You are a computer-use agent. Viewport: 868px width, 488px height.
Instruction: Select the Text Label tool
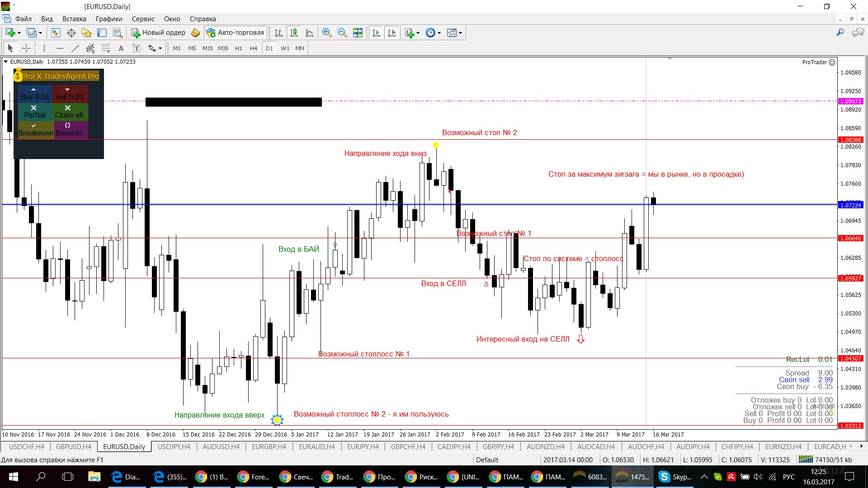[136, 48]
